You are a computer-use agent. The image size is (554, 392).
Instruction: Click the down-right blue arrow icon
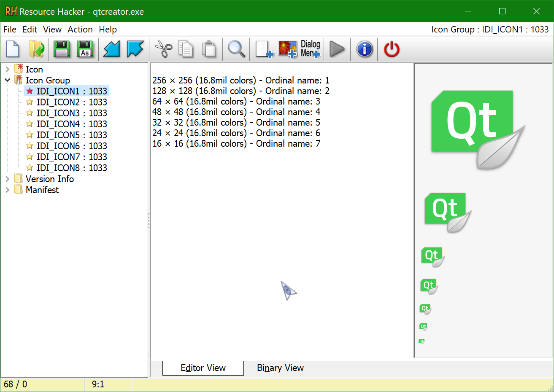[135, 49]
